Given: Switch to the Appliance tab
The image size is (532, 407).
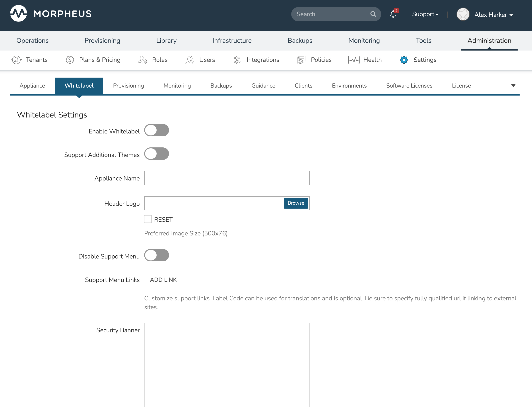Looking at the screenshot, I should click(x=32, y=86).
